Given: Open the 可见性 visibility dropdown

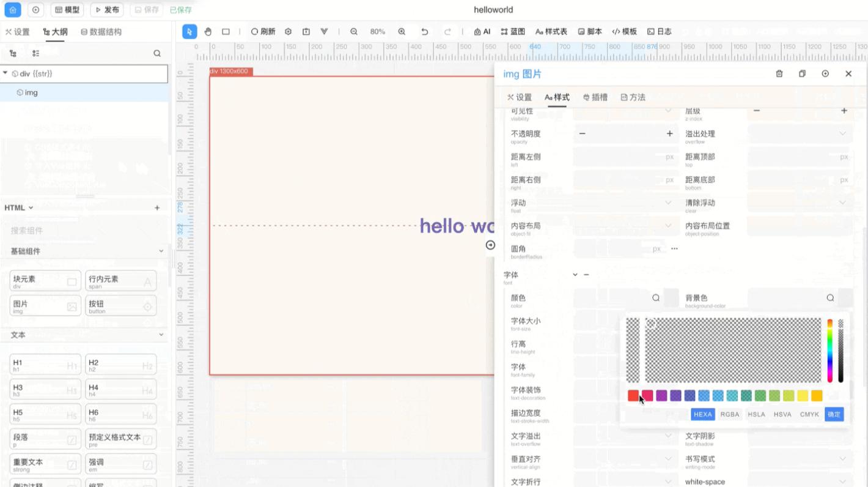Looking at the screenshot, I should pos(626,111).
